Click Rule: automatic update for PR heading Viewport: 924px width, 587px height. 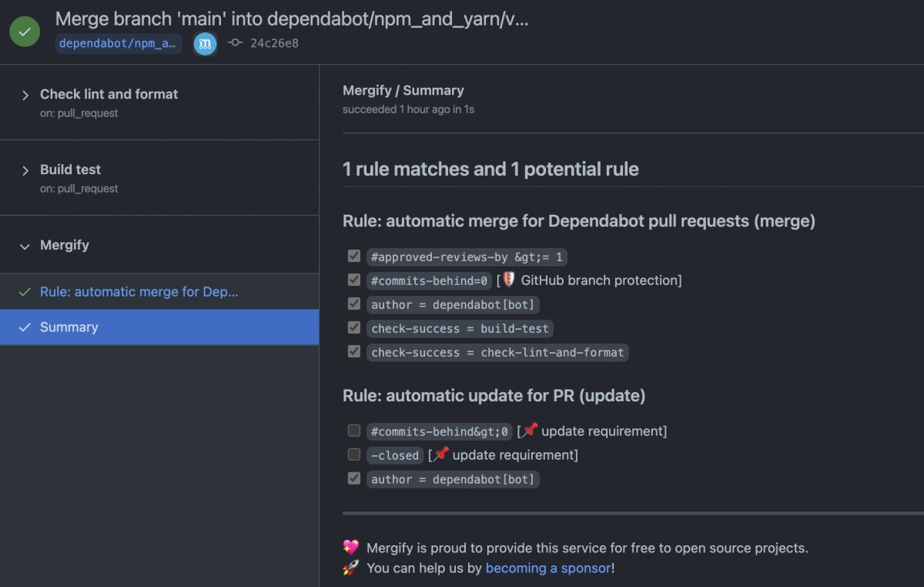tap(494, 396)
